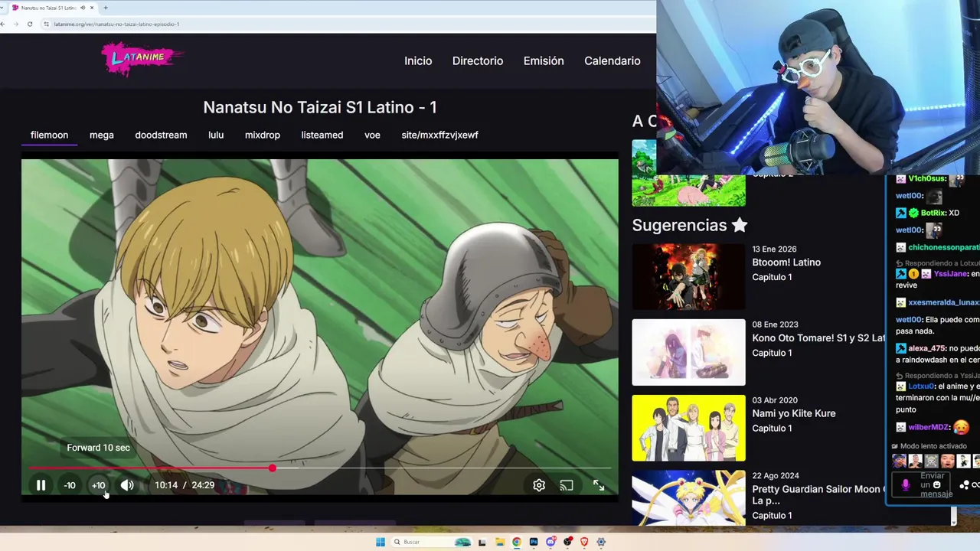Image resolution: width=980 pixels, height=551 pixels.
Task: Go to Inicio in the navigation
Action: click(418, 60)
